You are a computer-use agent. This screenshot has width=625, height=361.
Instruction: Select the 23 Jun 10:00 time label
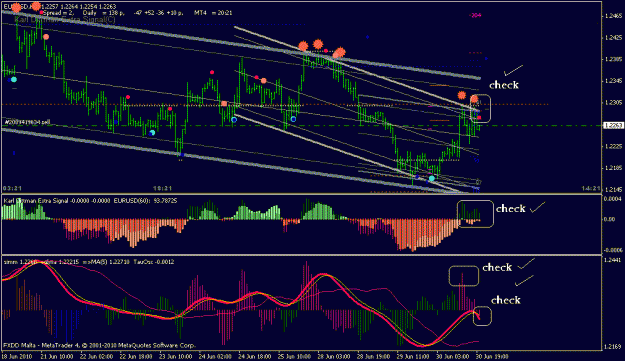175,356
